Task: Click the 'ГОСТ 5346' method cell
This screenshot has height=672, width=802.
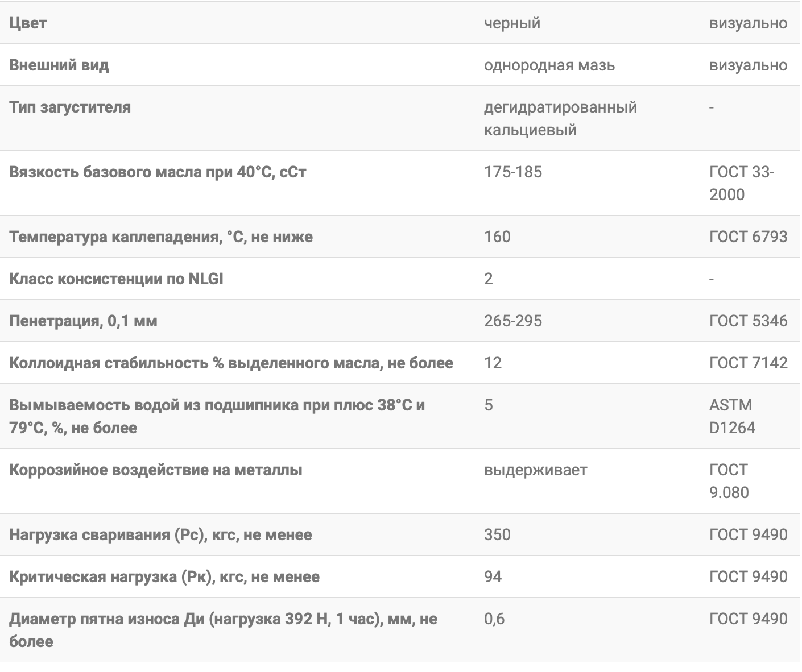Action: pyautogui.click(x=749, y=321)
